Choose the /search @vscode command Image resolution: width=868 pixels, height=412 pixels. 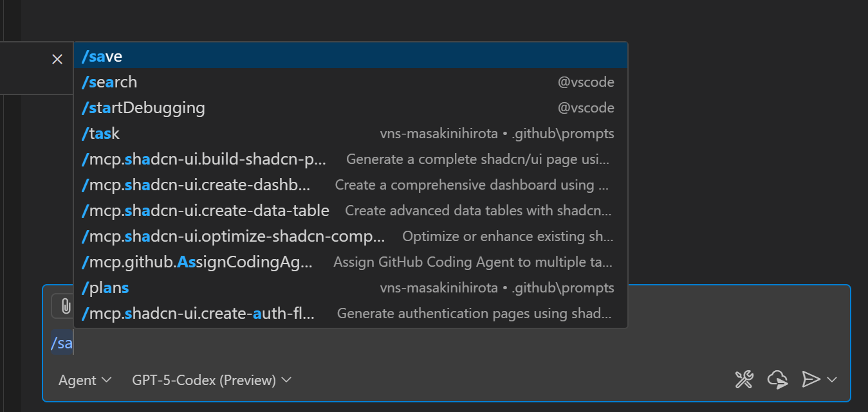[351, 82]
